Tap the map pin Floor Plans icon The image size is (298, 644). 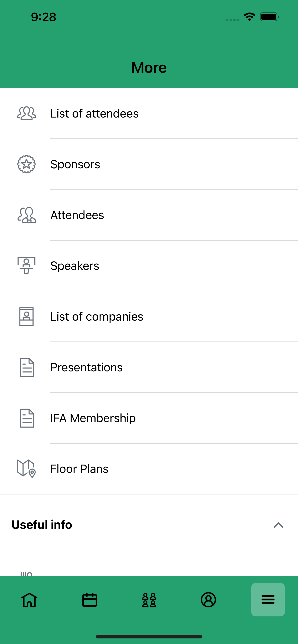[x=26, y=469]
